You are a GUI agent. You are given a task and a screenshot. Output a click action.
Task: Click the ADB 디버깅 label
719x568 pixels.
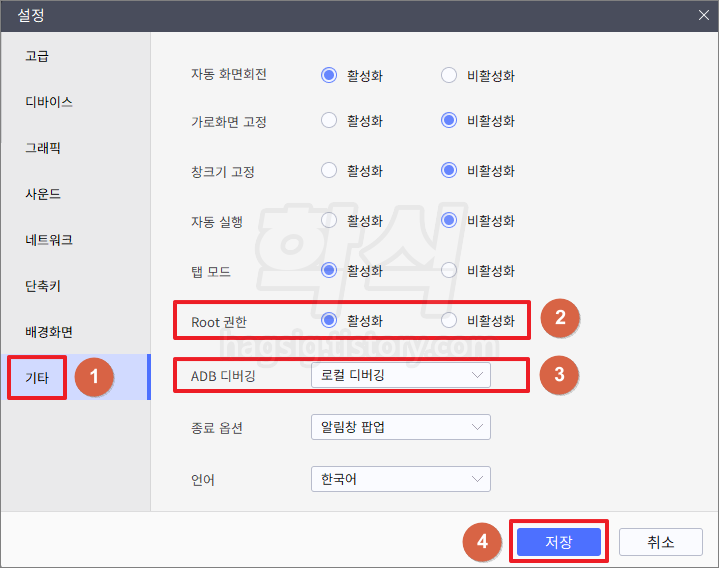click(223, 376)
